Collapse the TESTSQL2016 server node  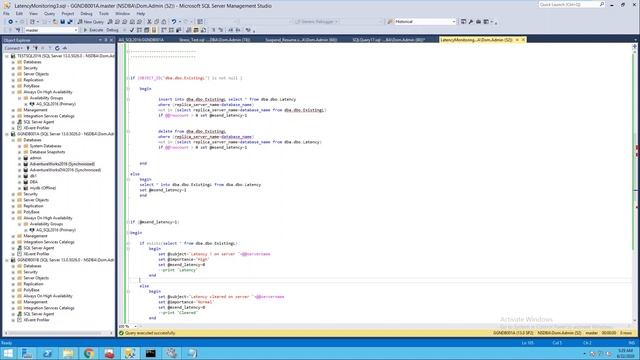click(x=7, y=56)
